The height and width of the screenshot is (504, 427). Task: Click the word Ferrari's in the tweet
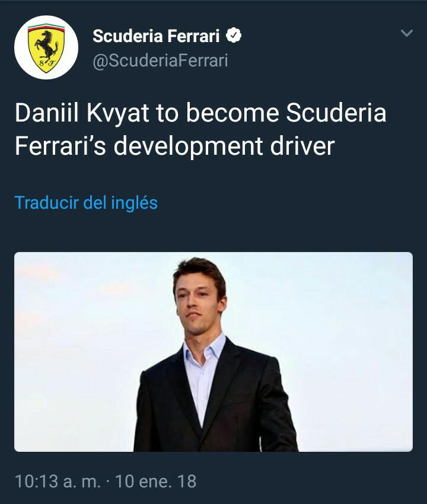[x=60, y=146]
